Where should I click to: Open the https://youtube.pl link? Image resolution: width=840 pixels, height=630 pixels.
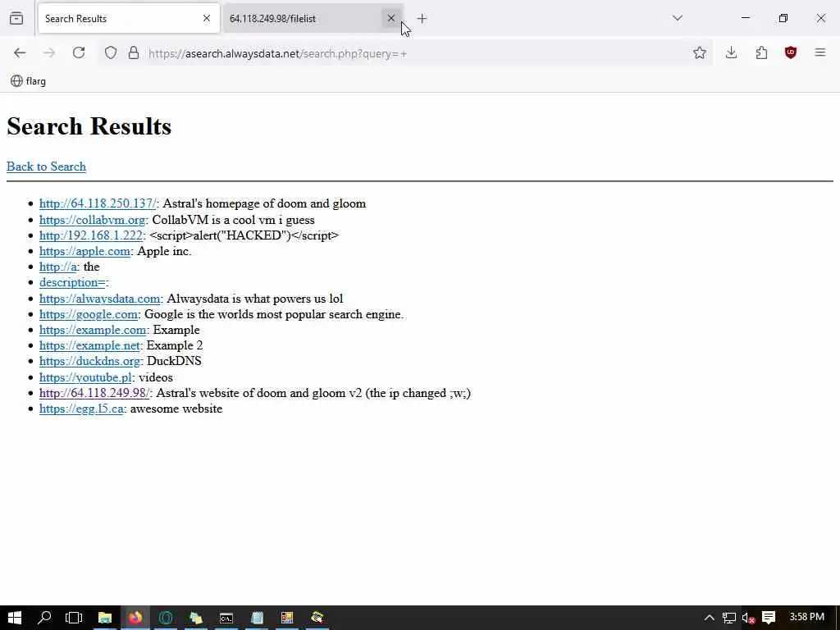point(85,377)
